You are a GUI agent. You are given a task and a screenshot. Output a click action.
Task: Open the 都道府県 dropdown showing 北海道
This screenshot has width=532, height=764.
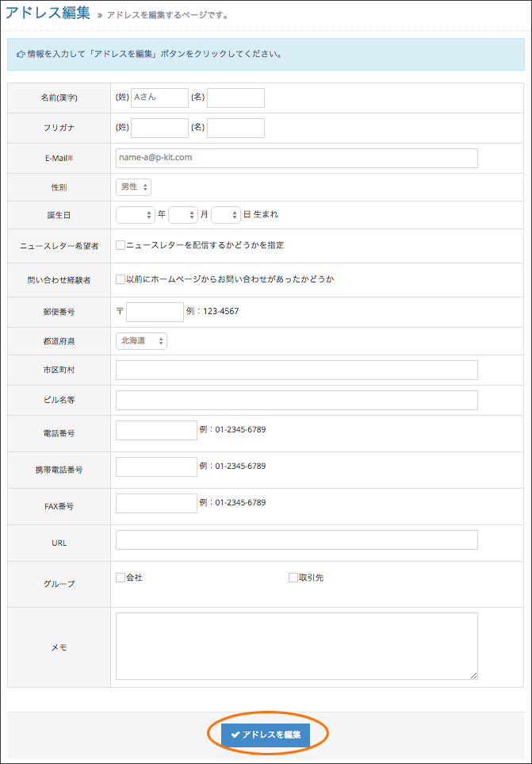(141, 341)
